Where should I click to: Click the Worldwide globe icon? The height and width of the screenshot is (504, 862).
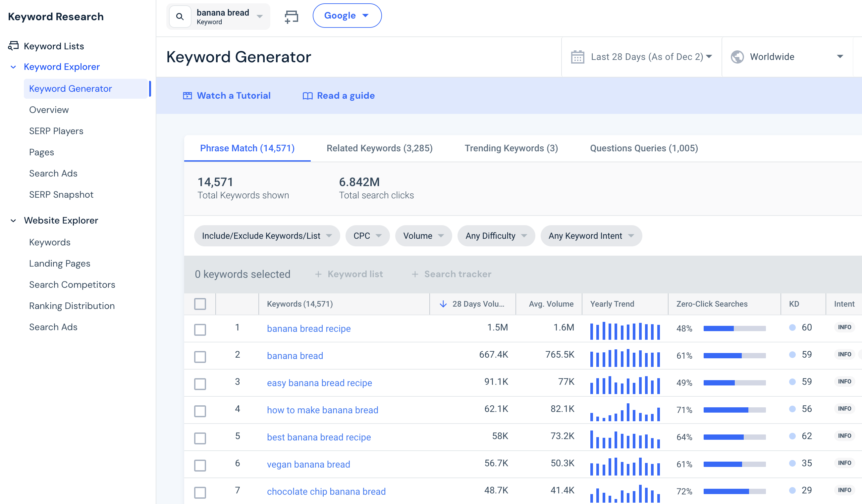point(737,56)
